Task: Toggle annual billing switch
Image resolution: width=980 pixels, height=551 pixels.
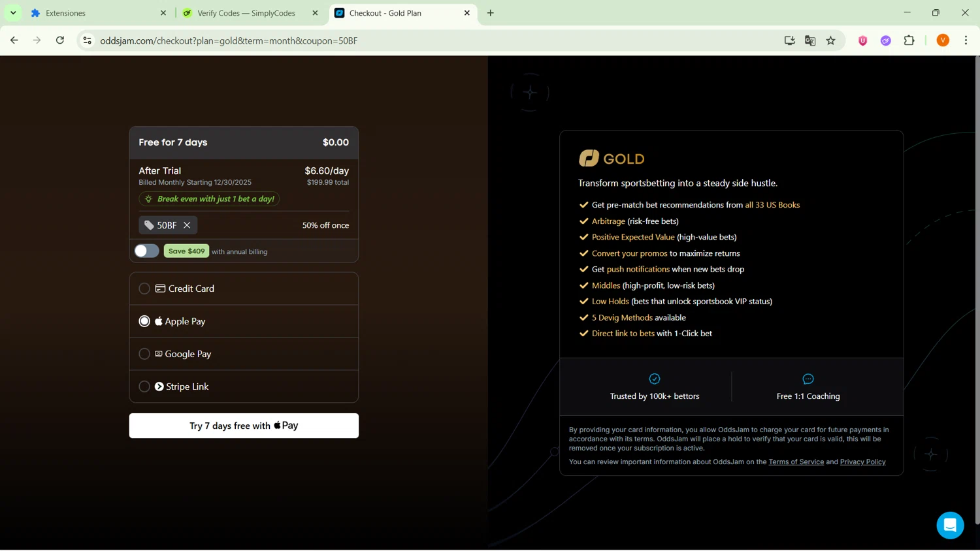Action: click(146, 251)
